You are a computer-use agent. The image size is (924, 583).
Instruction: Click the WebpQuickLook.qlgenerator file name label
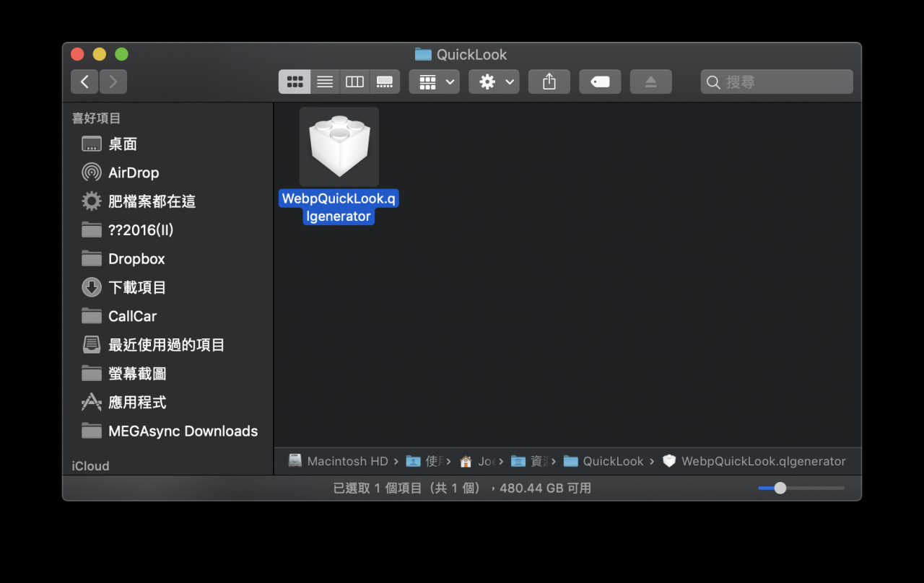pos(339,207)
